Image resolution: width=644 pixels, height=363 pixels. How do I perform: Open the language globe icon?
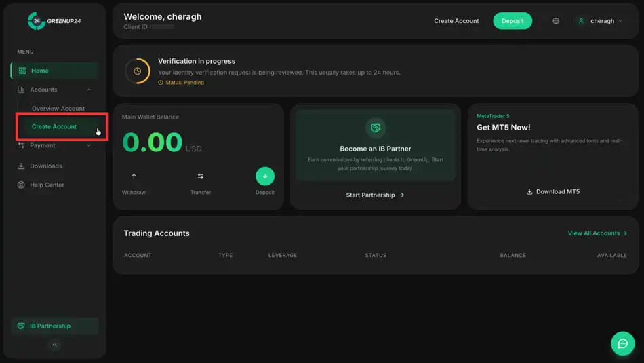[x=556, y=21]
